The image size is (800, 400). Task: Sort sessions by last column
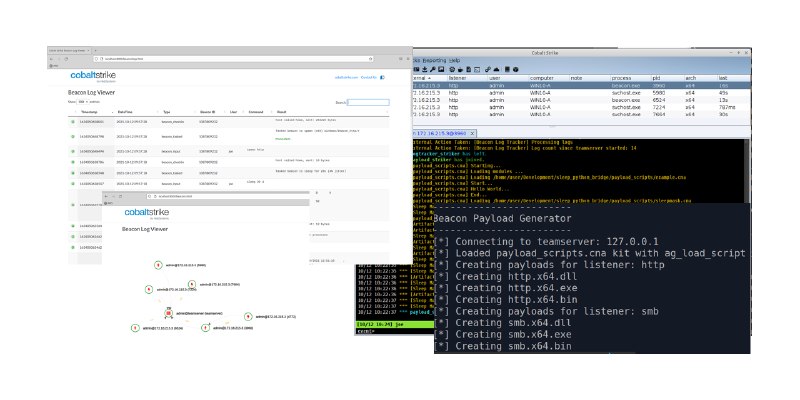733,78
